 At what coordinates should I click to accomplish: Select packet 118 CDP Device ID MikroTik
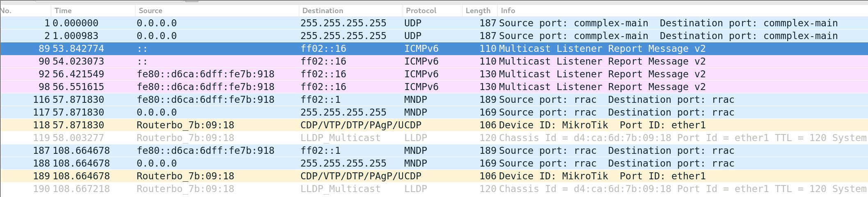pos(434,125)
